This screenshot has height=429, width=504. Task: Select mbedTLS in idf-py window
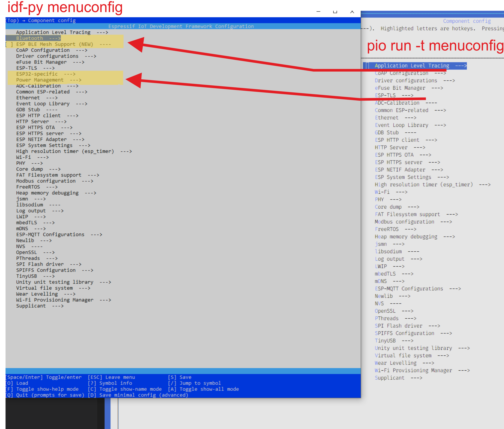pos(35,223)
